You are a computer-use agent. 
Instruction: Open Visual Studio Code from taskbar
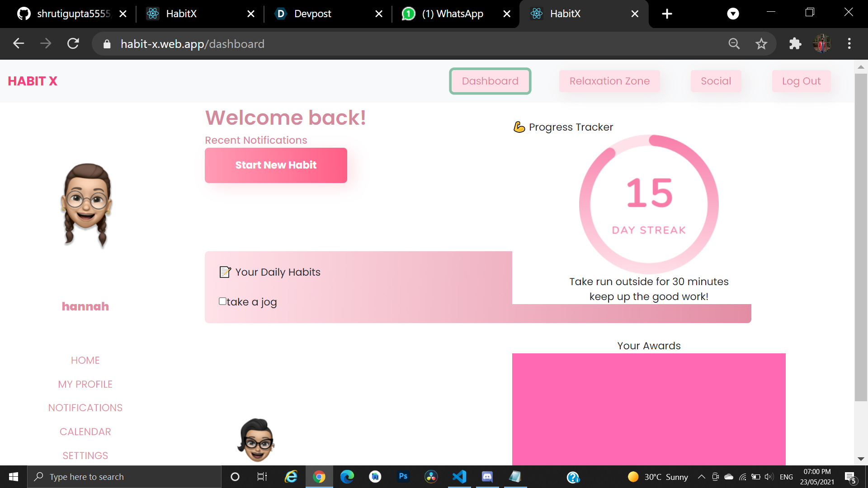(459, 477)
